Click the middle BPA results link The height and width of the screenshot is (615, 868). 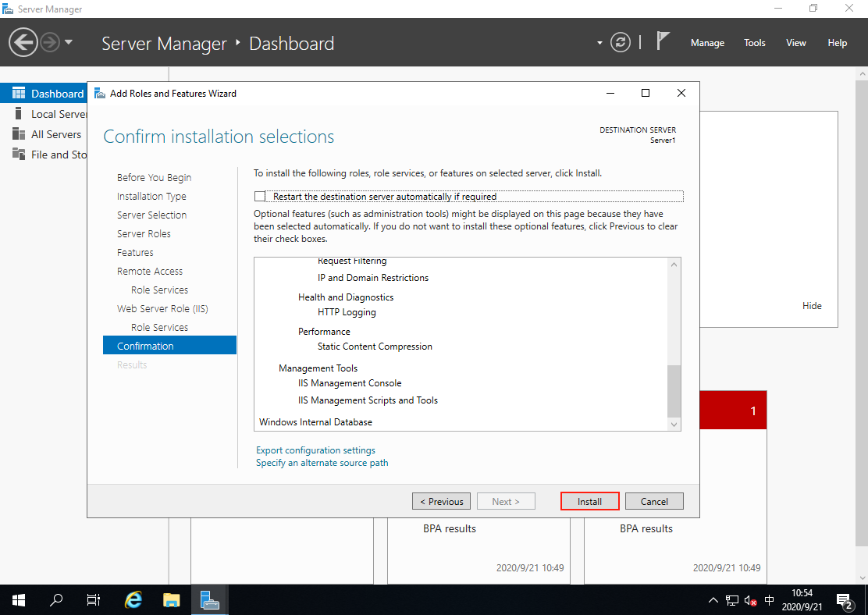450,528
